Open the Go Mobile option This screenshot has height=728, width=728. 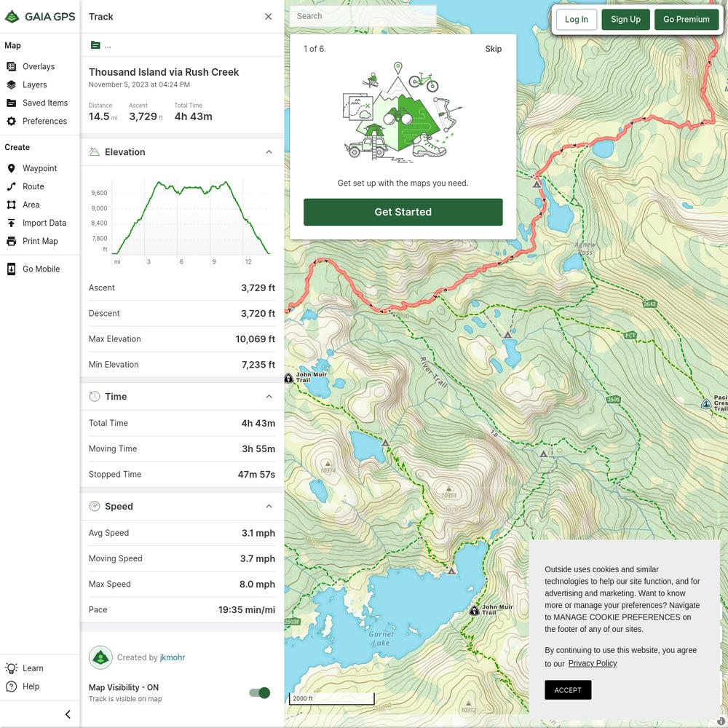point(33,269)
